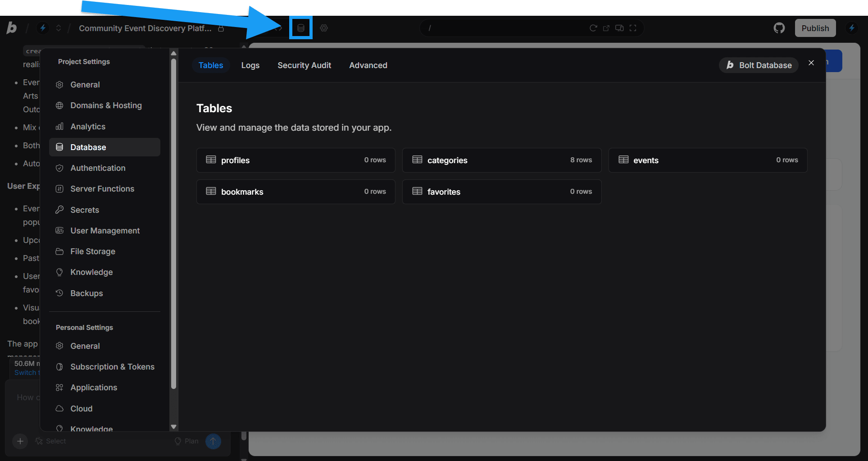
Task: Publish the project
Action: click(x=815, y=27)
